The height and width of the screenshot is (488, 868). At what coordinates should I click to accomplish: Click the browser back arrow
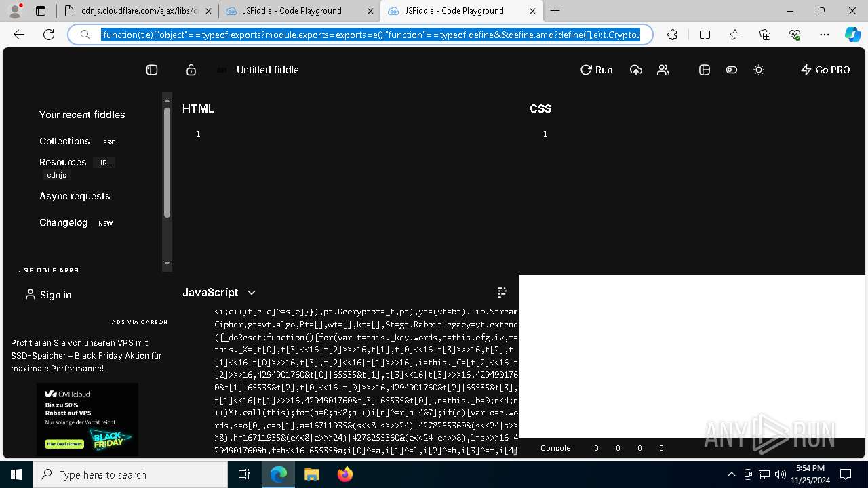(x=19, y=35)
